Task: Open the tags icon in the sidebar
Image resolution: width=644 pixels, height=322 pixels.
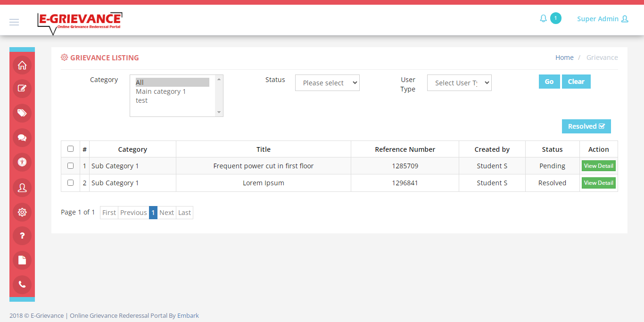Action: [x=22, y=113]
